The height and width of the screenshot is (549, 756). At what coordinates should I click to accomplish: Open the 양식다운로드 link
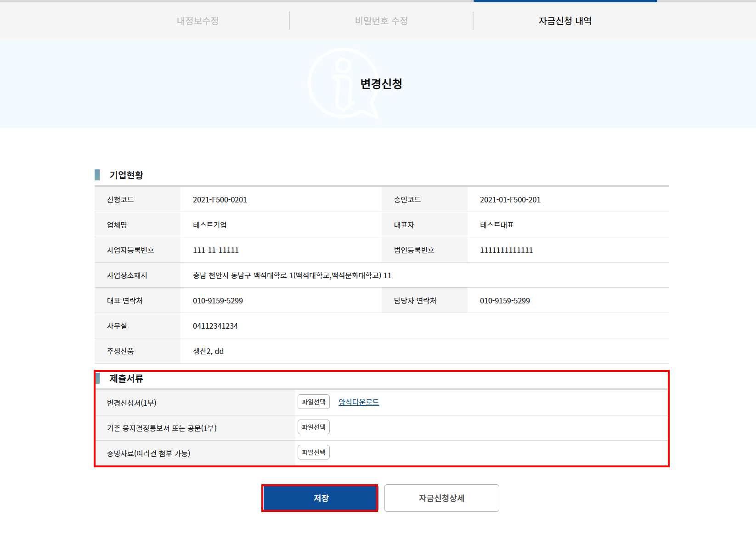[359, 402]
